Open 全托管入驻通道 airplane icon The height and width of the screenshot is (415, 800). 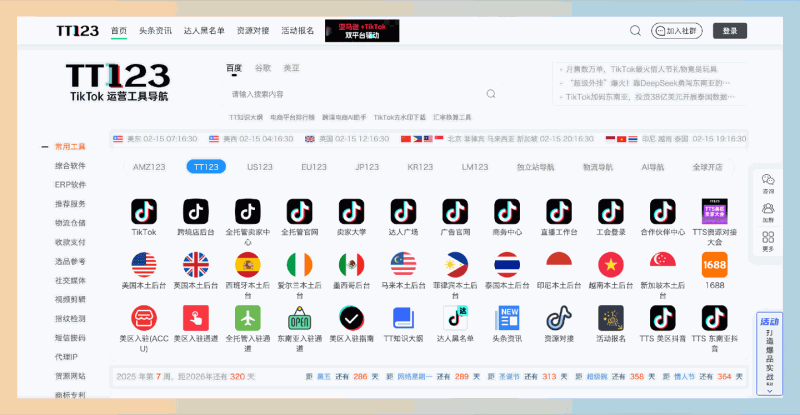tap(248, 318)
